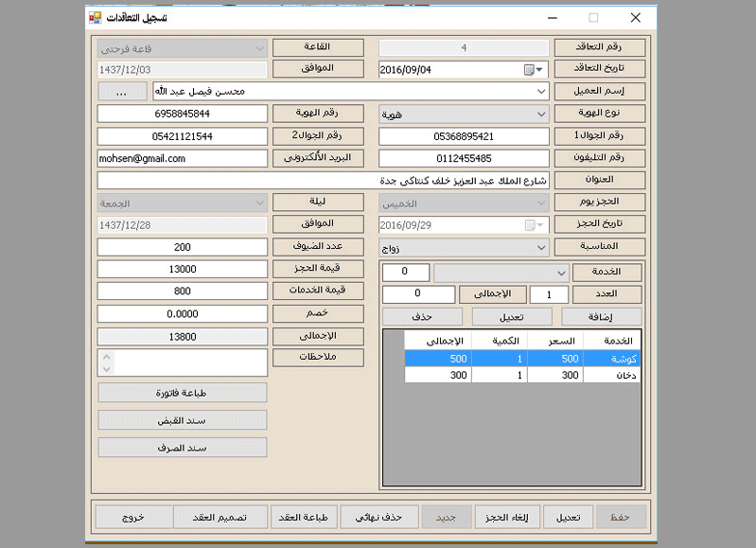The width and height of the screenshot is (756, 548).
Task: Click the حذف delete service button
Action: click(422, 317)
